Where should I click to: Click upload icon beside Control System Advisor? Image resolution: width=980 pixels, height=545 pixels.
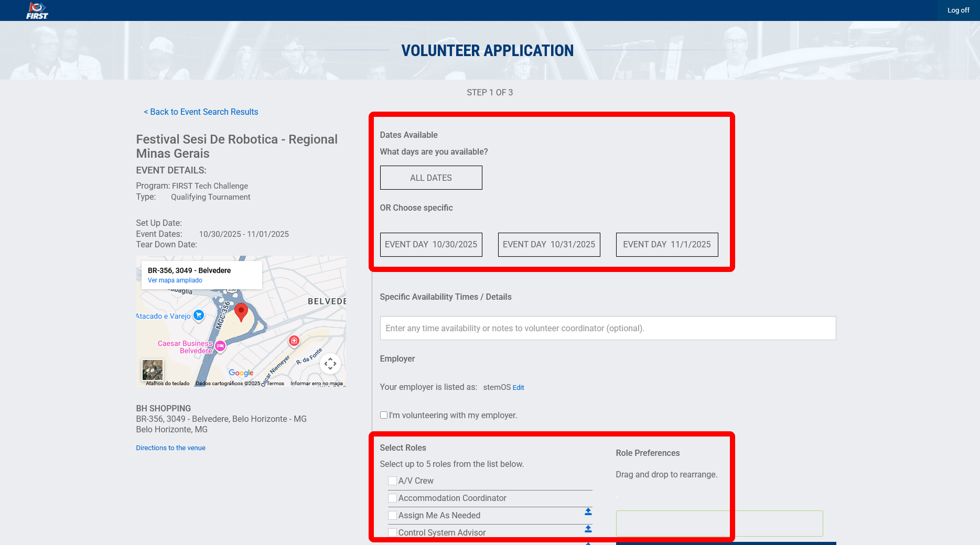click(588, 529)
